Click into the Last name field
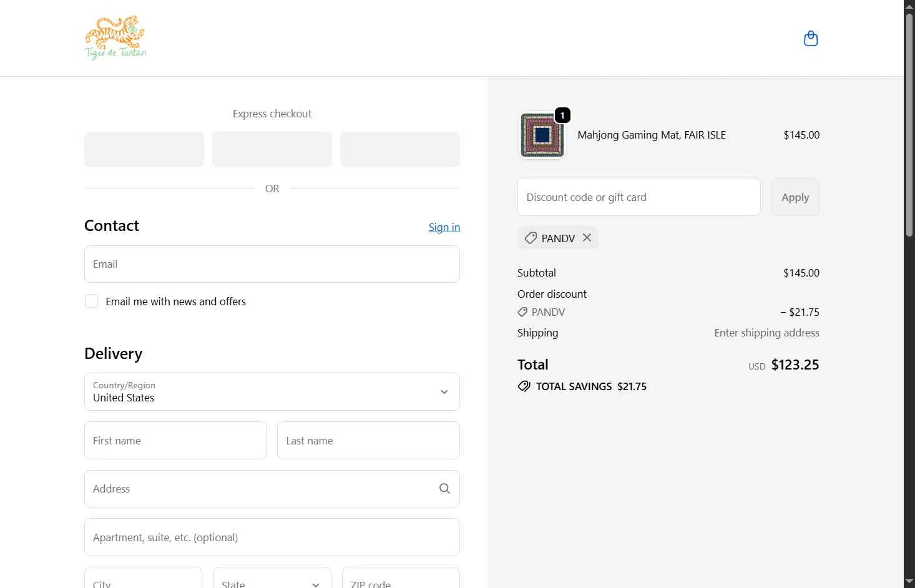915x588 pixels. (368, 441)
